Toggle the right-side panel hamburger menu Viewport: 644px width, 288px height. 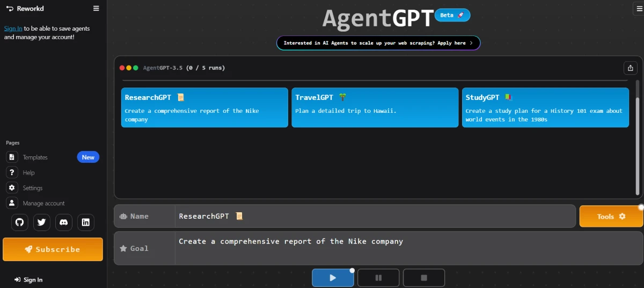(637, 8)
